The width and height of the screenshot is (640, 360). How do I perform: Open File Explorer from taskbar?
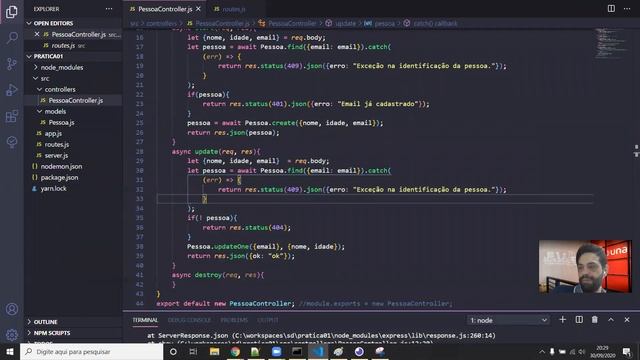pyautogui.click(x=214, y=351)
